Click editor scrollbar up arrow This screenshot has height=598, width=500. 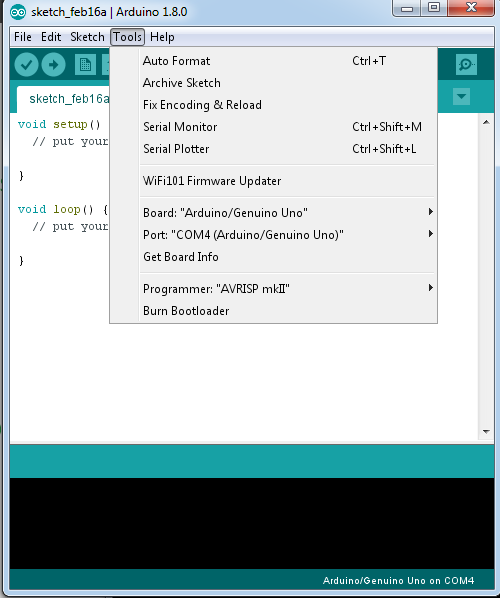486,122
